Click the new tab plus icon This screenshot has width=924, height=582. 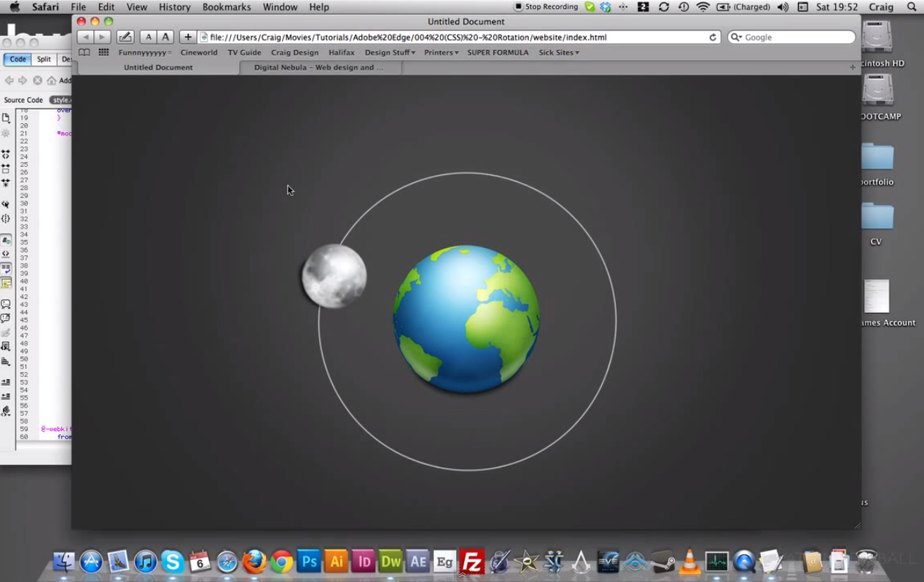852,67
